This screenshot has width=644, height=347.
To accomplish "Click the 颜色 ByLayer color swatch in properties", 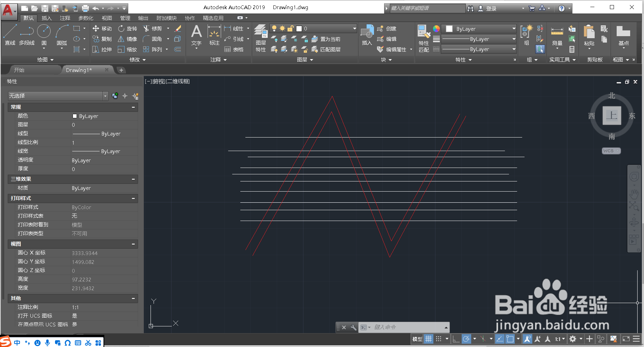I will [75, 116].
